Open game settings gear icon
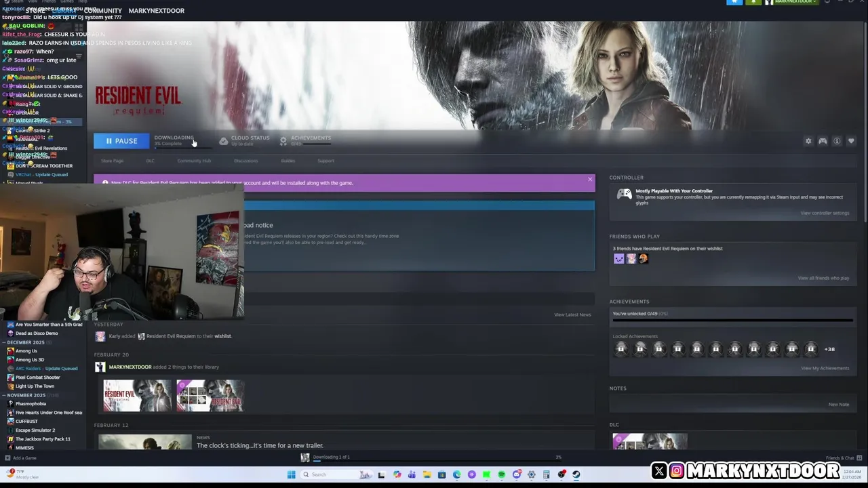The width and height of the screenshot is (868, 488). tap(808, 141)
